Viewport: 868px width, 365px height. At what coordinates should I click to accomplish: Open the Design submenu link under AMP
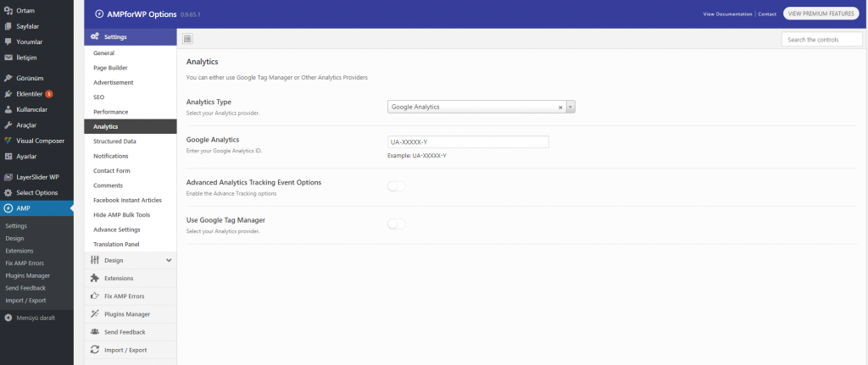click(x=14, y=238)
